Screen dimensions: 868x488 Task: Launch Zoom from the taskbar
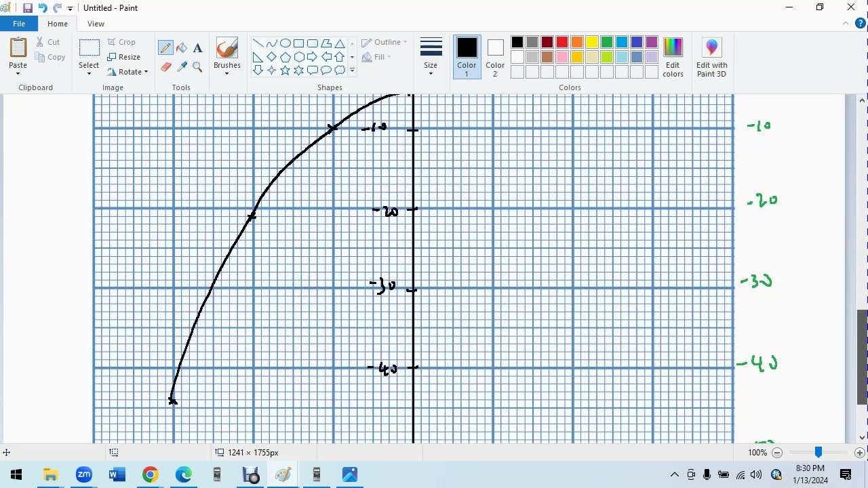click(x=83, y=474)
